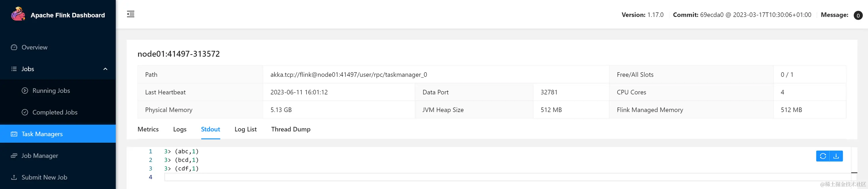Click the Completed Jobs check-circle icon
The image size is (868, 189).
(x=25, y=112)
